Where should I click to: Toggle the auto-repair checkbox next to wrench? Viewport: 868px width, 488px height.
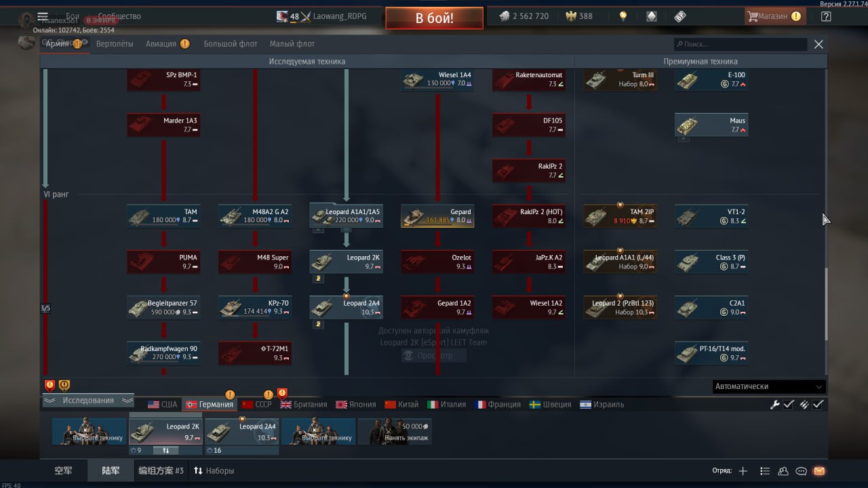pyautogui.click(x=789, y=405)
